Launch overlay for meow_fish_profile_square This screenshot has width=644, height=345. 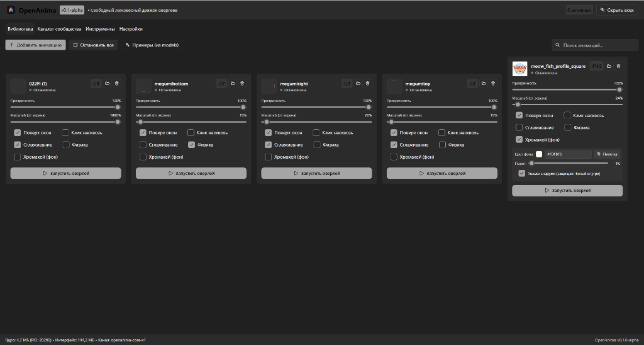(567, 190)
